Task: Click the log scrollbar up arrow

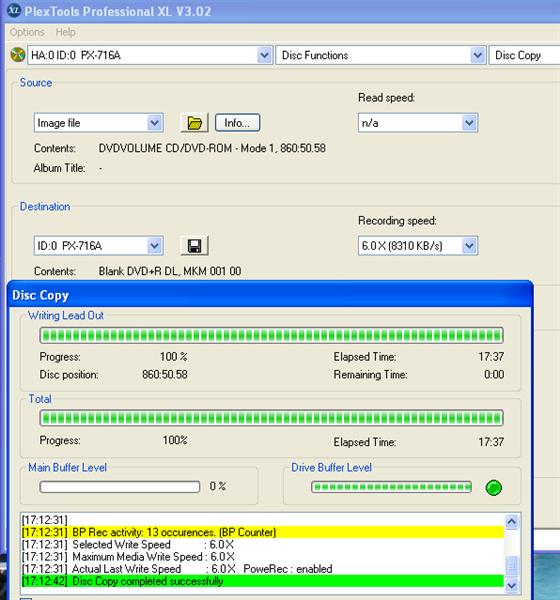Action: click(x=512, y=522)
